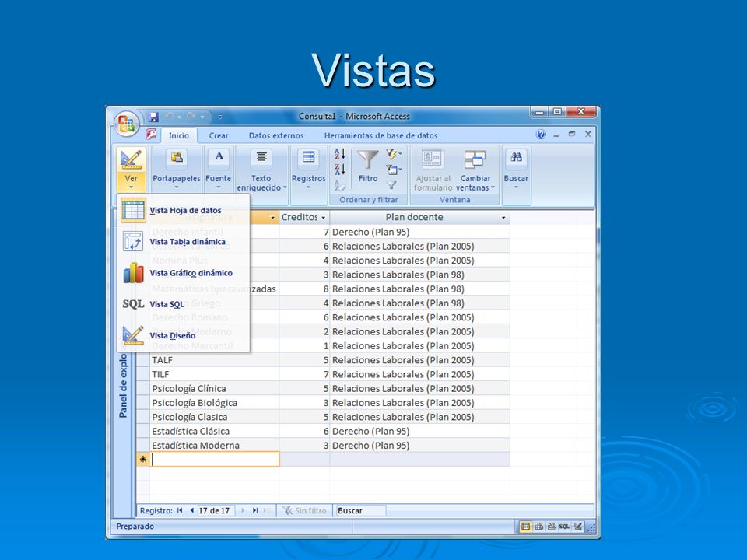Open the Datos externos tab
Viewport: 747px width, 560px height.
pyautogui.click(x=275, y=135)
